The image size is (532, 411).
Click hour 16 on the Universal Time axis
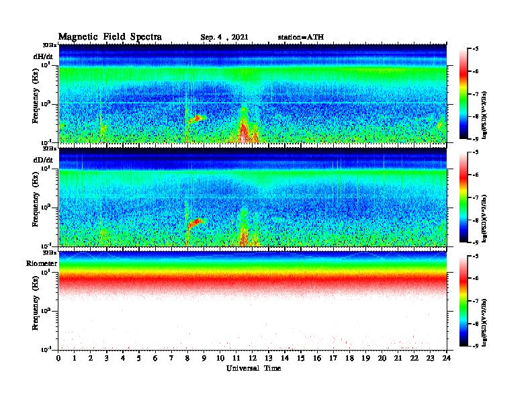(x=317, y=359)
